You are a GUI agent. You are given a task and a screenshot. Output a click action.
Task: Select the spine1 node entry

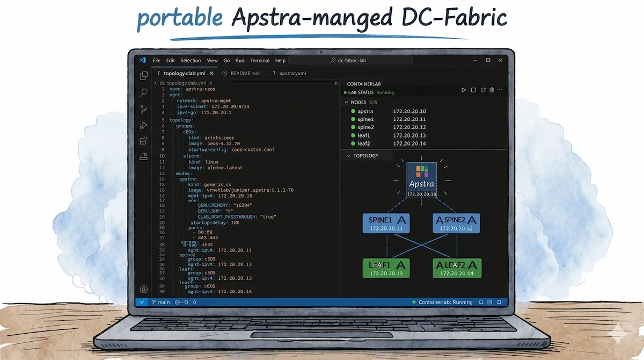(x=366, y=119)
